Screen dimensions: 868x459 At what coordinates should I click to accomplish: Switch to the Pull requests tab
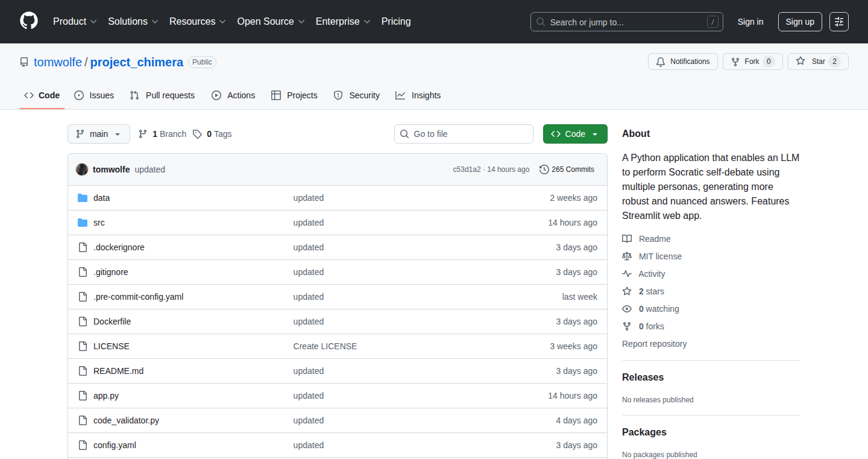click(x=163, y=95)
